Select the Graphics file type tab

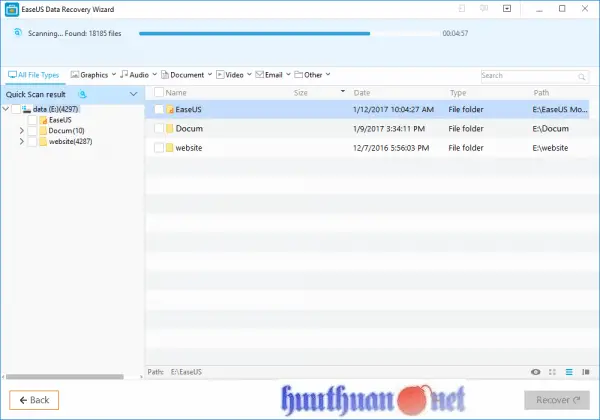click(x=90, y=75)
